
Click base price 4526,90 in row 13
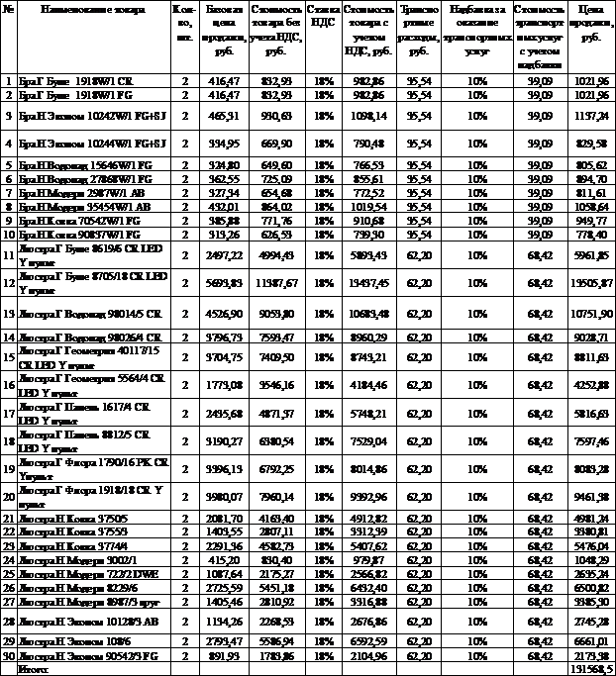(224, 314)
